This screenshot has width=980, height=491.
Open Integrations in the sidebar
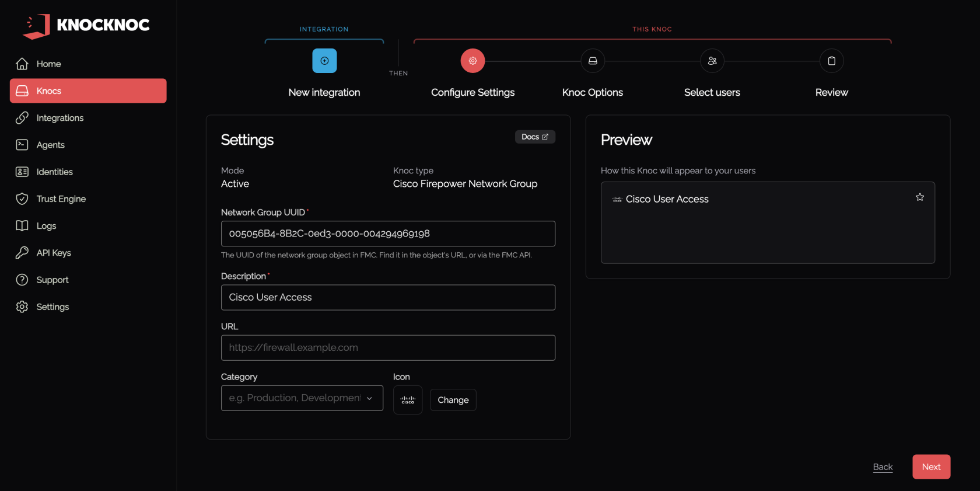88,118
